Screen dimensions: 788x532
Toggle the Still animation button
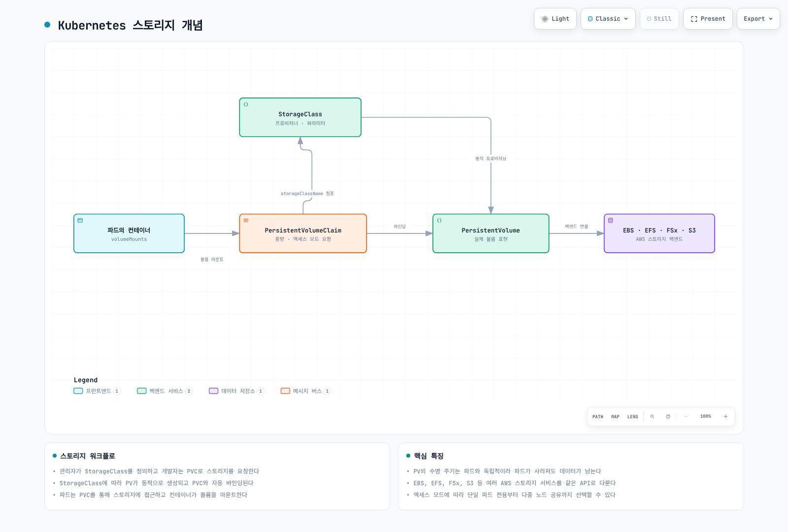(x=659, y=19)
